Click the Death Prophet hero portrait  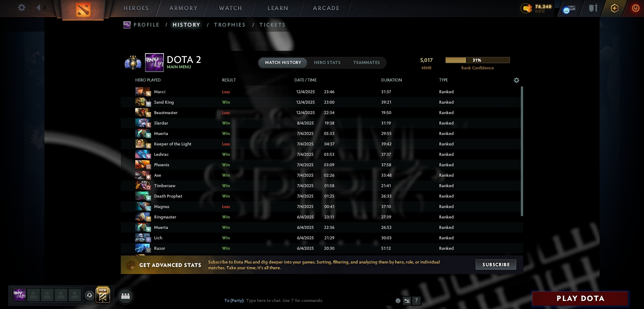[x=143, y=196]
